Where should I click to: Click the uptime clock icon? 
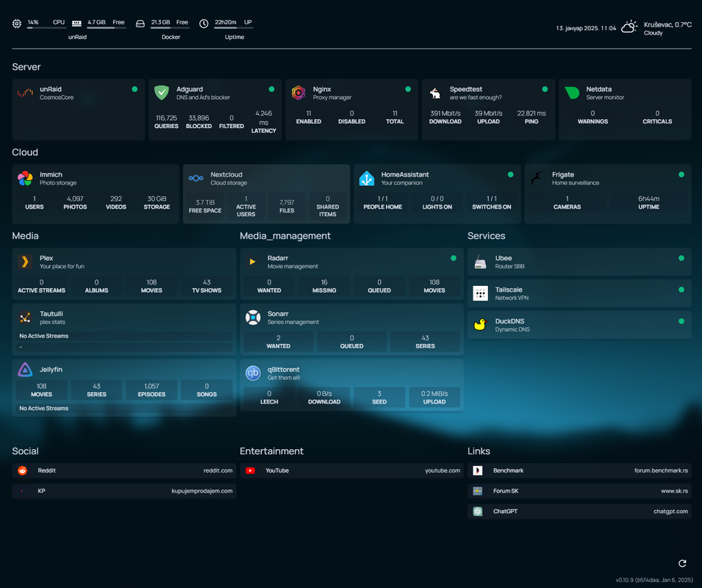(x=204, y=24)
